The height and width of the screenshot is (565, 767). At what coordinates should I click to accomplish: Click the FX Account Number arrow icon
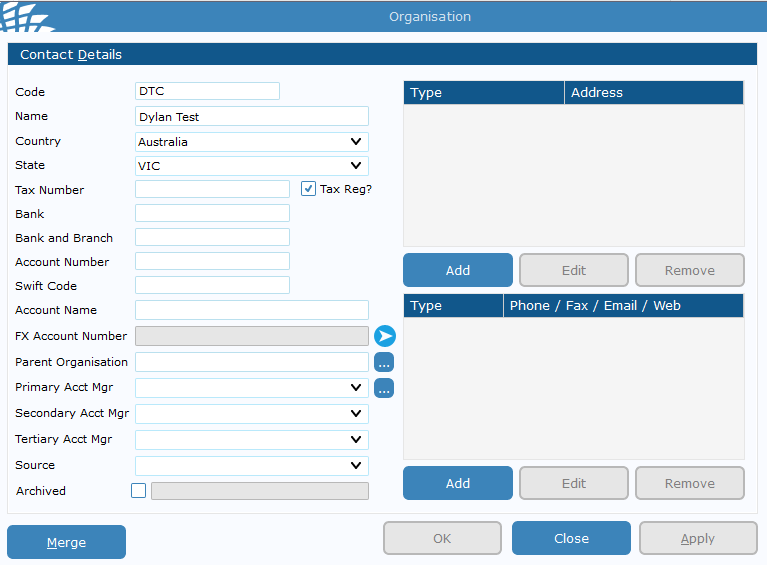[x=385, y=336]
